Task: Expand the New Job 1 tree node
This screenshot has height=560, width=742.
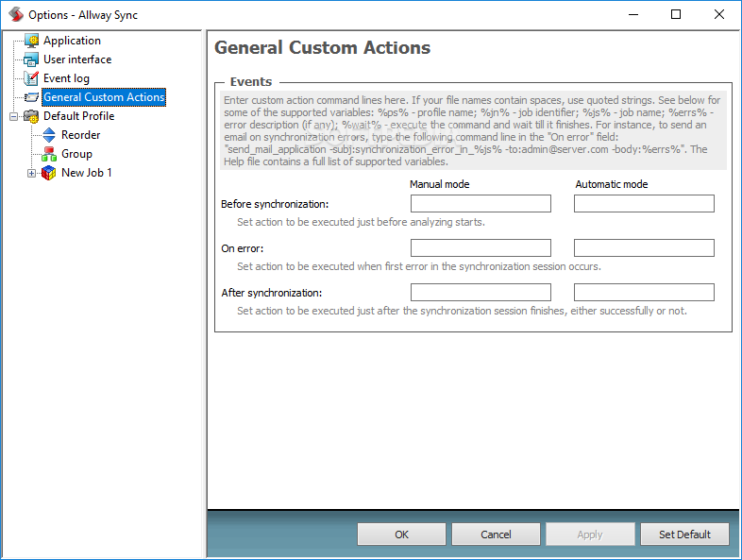Action: click(x=32, y=173)
